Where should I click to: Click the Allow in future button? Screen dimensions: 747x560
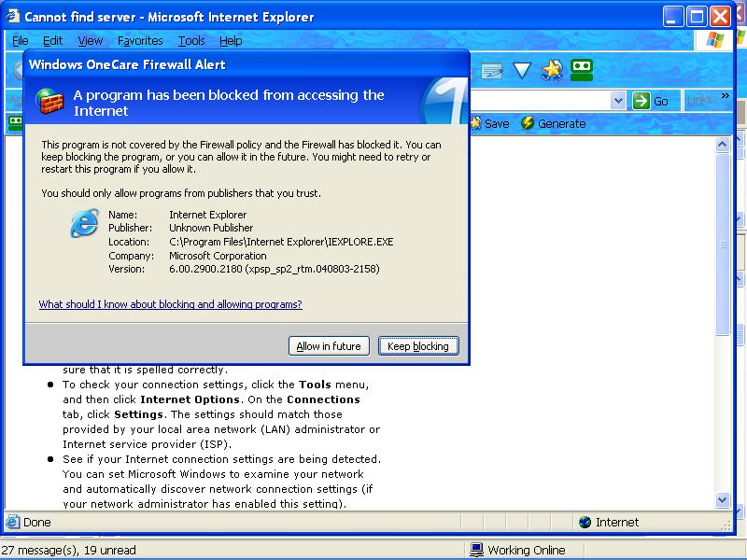pos(329,346)
